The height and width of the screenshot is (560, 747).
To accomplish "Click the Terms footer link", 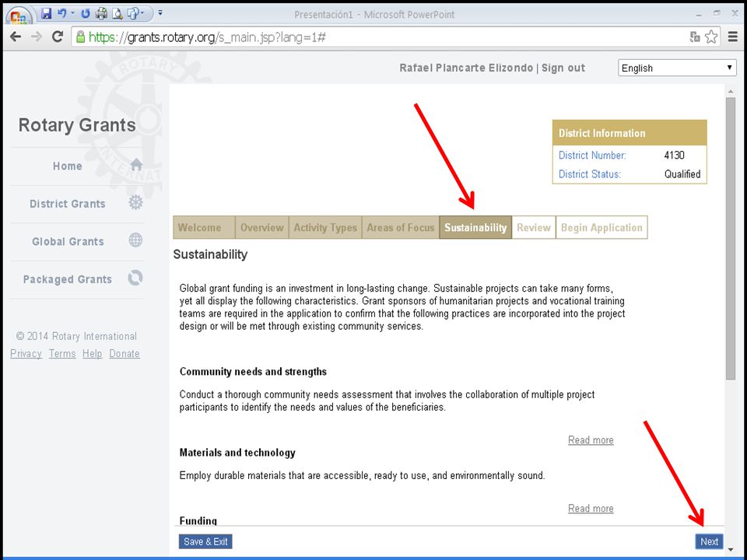I will [x=62, y=353].
